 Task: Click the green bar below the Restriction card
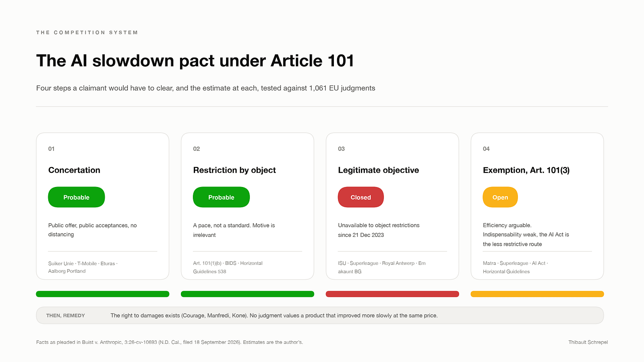(x=248, y=294)
